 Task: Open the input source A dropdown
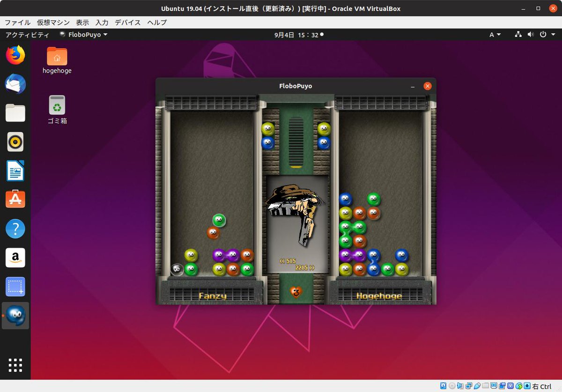tap(495, 35)
